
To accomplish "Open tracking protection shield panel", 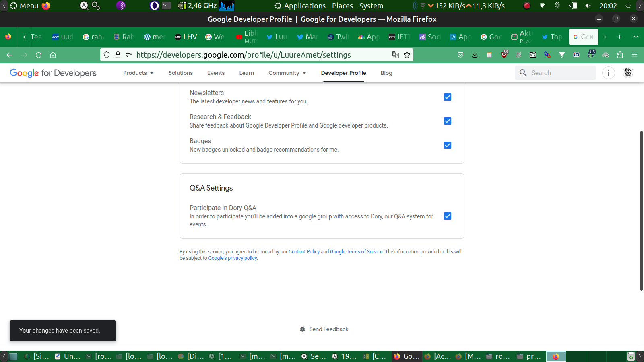I will [107, 55].
